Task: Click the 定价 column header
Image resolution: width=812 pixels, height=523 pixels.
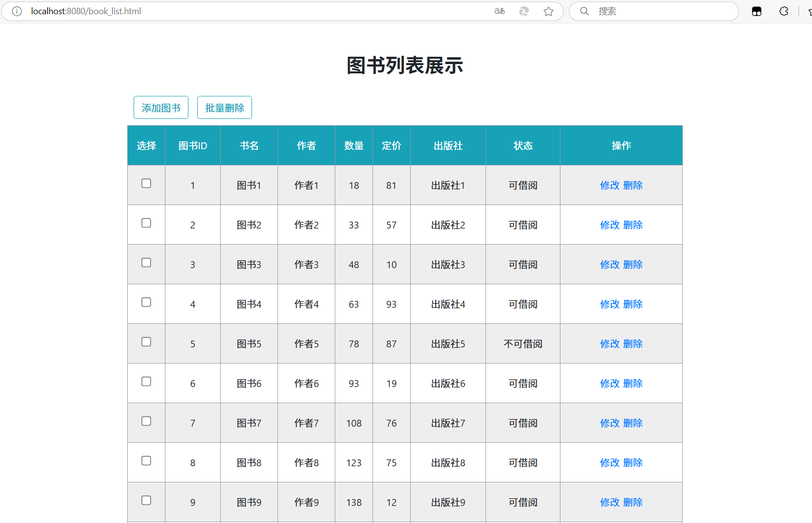Action: click(x=392, y=146)
